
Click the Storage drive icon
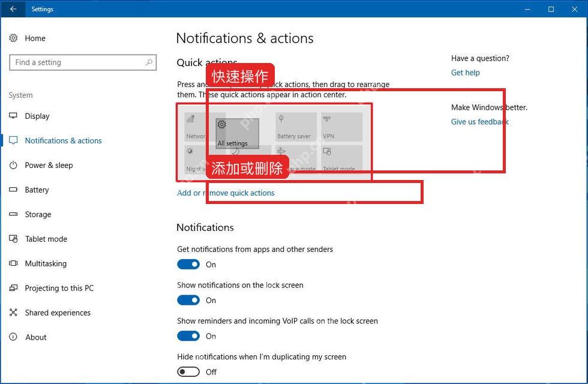pos(13,214)
